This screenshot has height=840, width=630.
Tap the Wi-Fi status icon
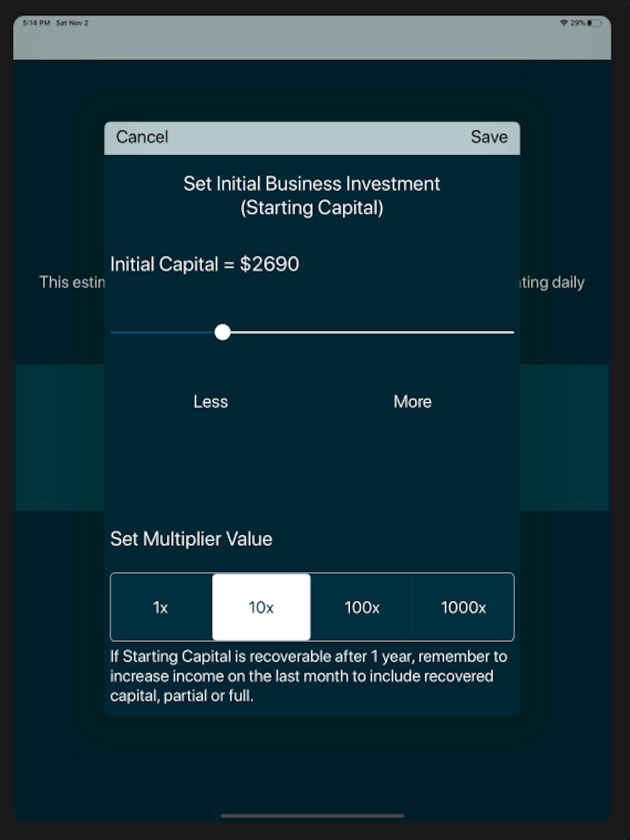[564, 23]
